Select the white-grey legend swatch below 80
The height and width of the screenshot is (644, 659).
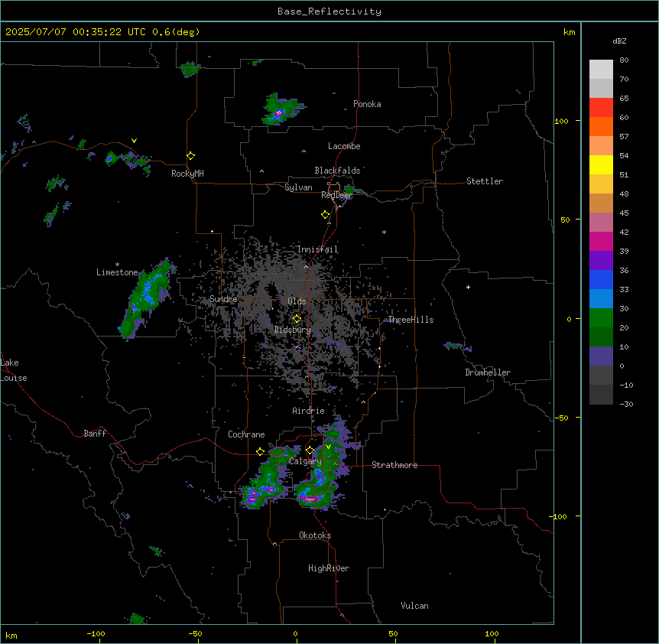601,70
